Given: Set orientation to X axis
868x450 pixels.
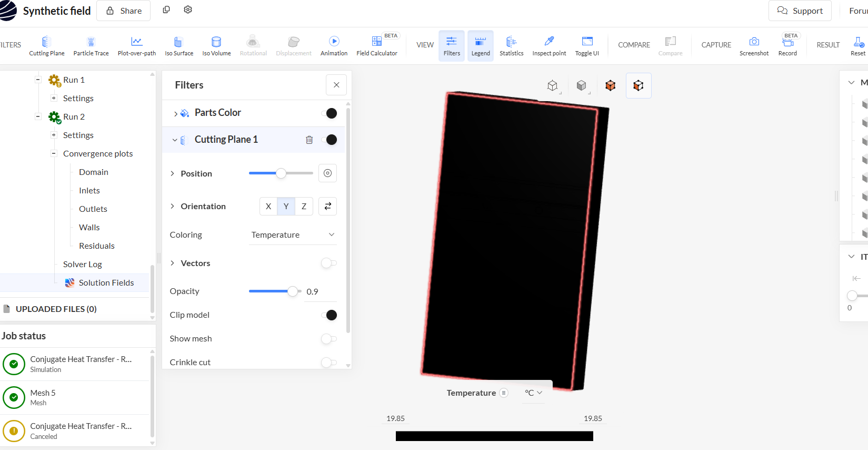Looking at the screenshot, I should (x=268, y=206).
